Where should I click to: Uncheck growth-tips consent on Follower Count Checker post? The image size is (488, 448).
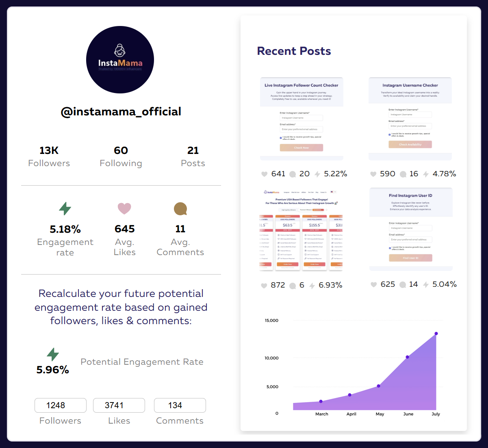281,138
